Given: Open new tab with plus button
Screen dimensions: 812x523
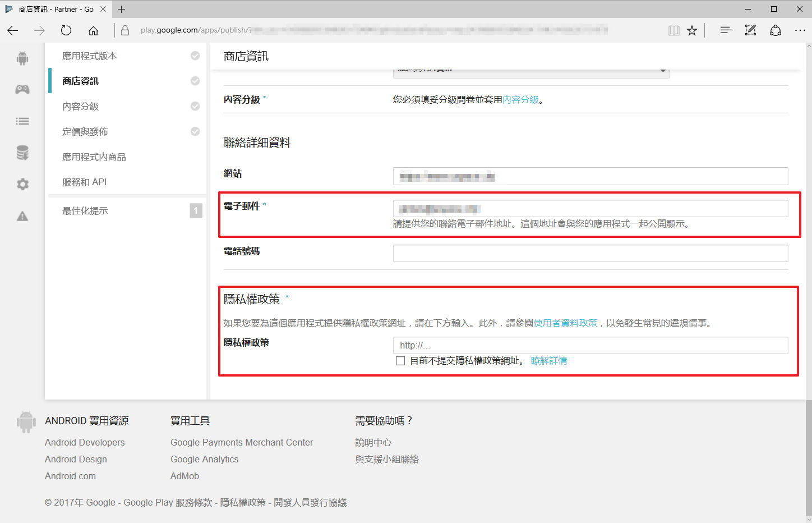Looking at the screenshot, I should (x=122, y=9).
